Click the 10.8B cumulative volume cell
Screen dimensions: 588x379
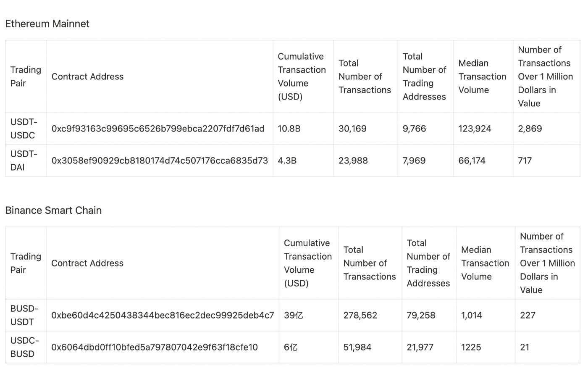coord(289,129)
